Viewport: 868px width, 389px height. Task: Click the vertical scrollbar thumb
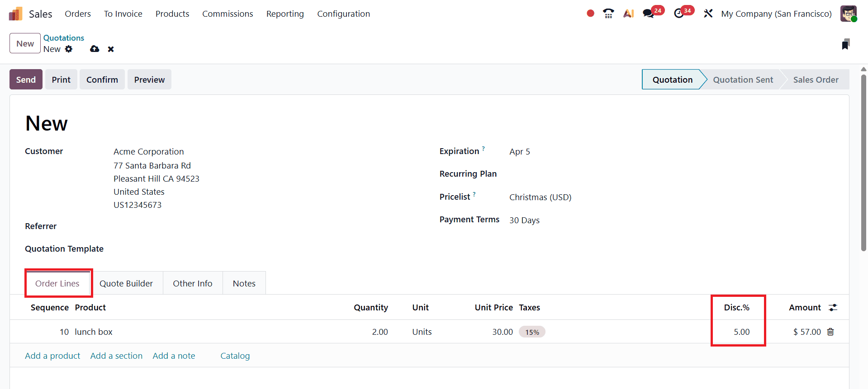(x=863, y=163)
